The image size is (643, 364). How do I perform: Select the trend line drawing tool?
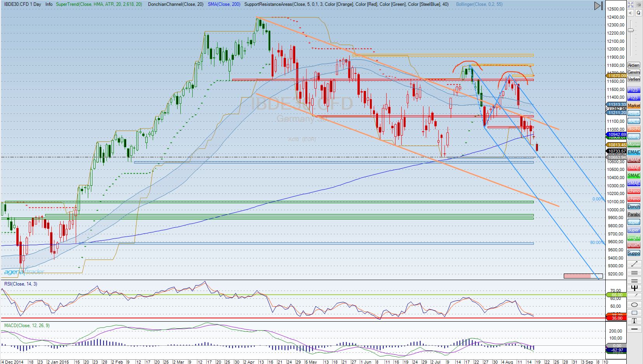pos(634,264)
